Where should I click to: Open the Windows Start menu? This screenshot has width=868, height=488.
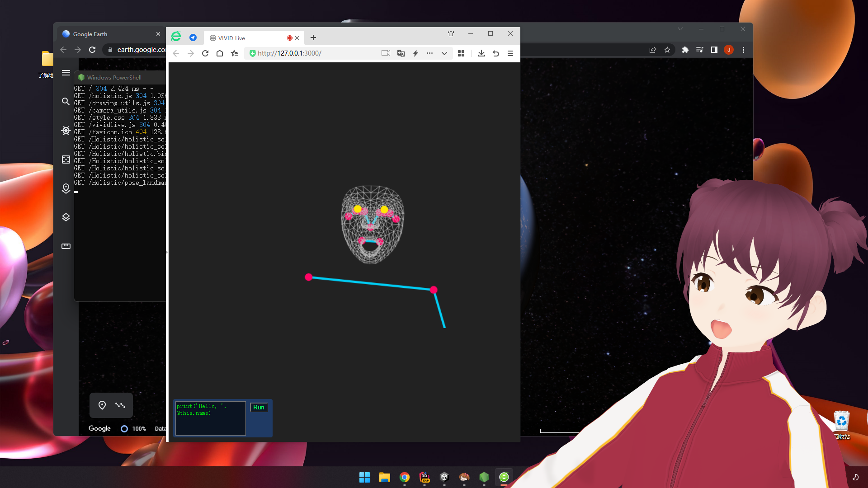[364, 477]
